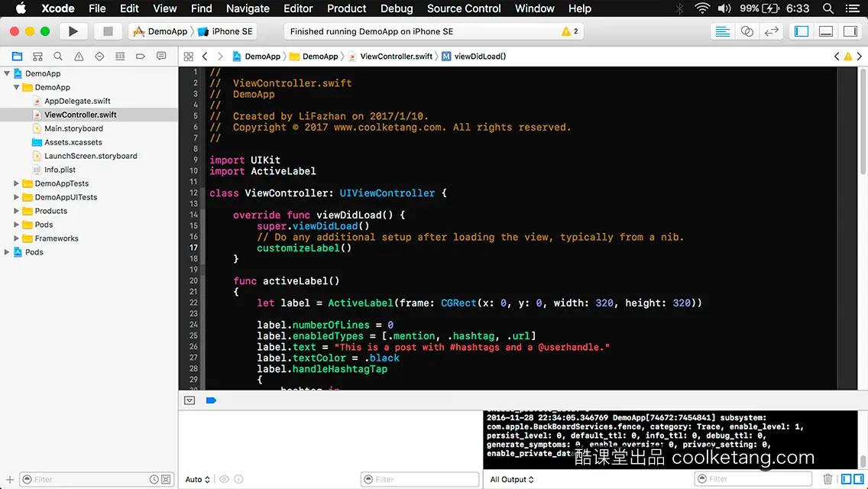Collapse the DemoApp project root
Image resolution: width=868 pixels, height=489 pixels.
point(7,73)
